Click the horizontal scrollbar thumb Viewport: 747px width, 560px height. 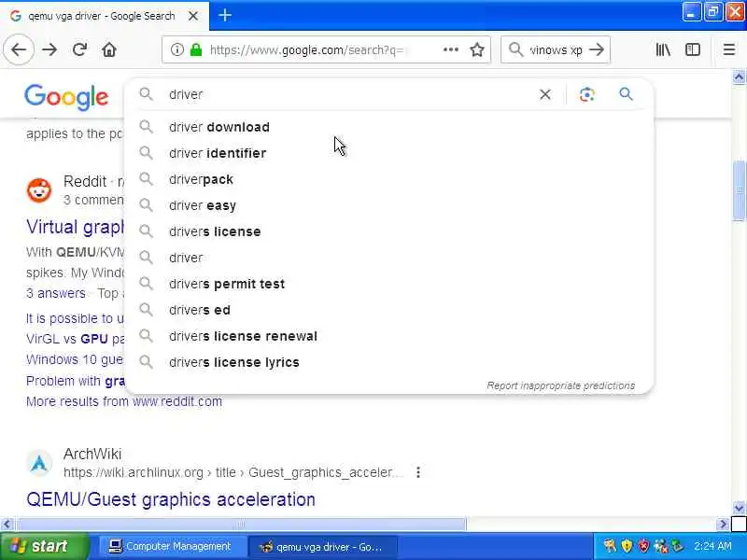(241, 525)
